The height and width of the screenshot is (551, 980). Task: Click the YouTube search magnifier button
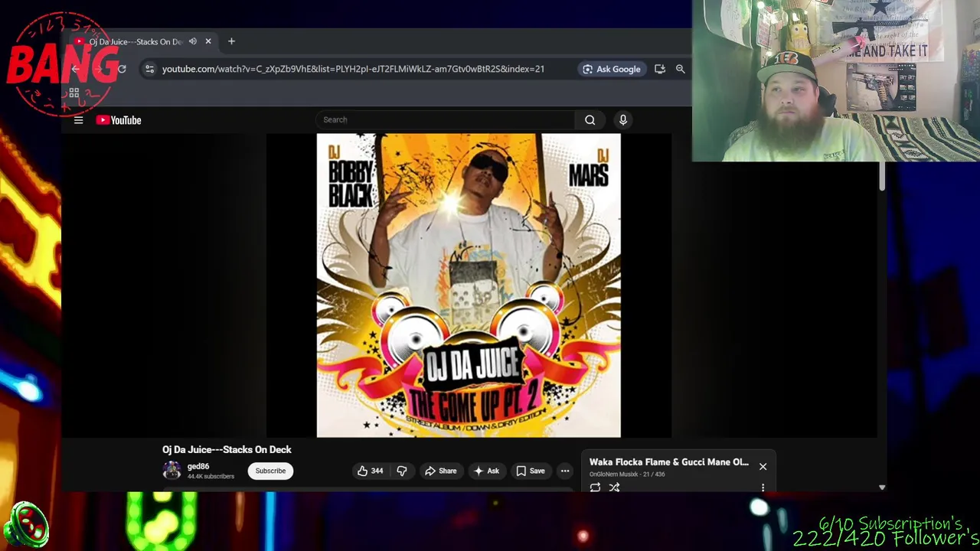(590, 119)
